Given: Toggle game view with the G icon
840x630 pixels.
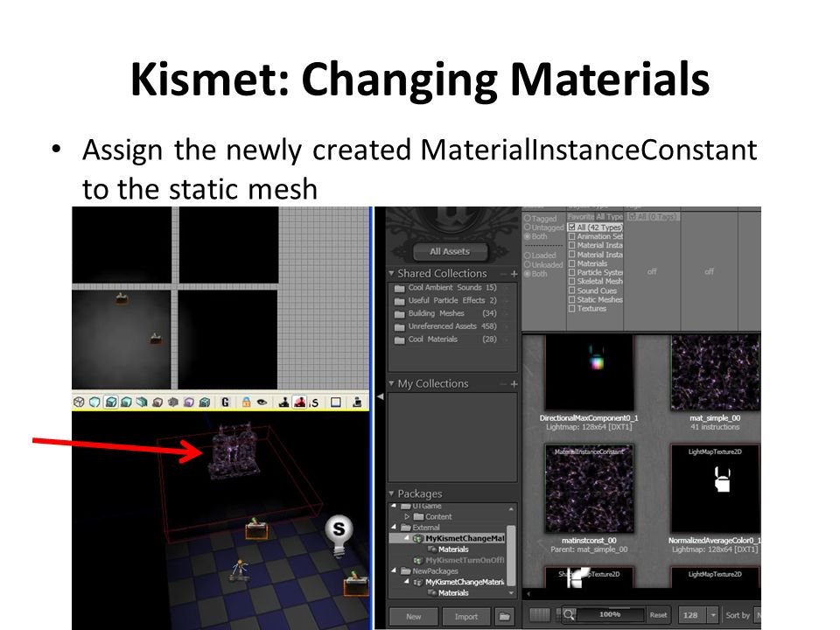Looking at the screenshot, I should [x=225, y=402].
